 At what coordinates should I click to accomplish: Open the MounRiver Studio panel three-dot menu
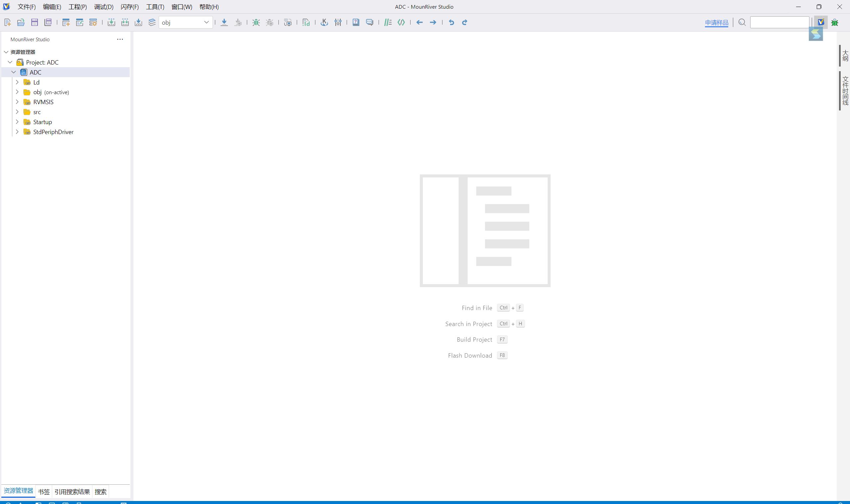coord(120,39)
